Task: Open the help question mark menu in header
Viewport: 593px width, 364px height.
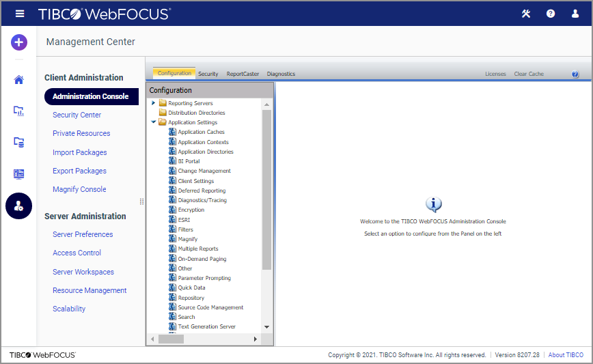Action: [551, 14]
